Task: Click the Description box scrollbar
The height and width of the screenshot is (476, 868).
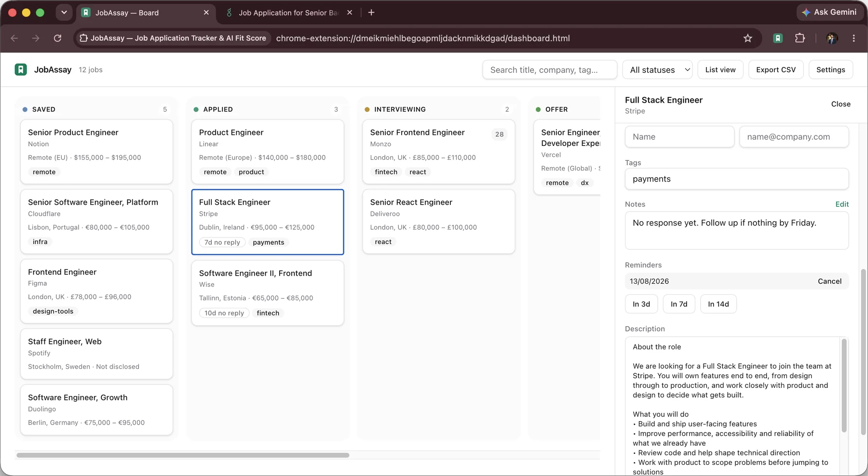Action: (844, 385)
